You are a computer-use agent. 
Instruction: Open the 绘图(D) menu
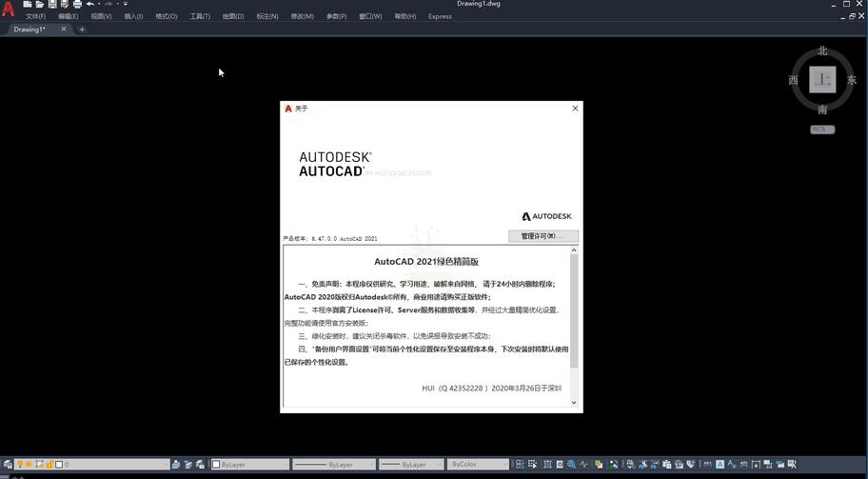[232, 16]
